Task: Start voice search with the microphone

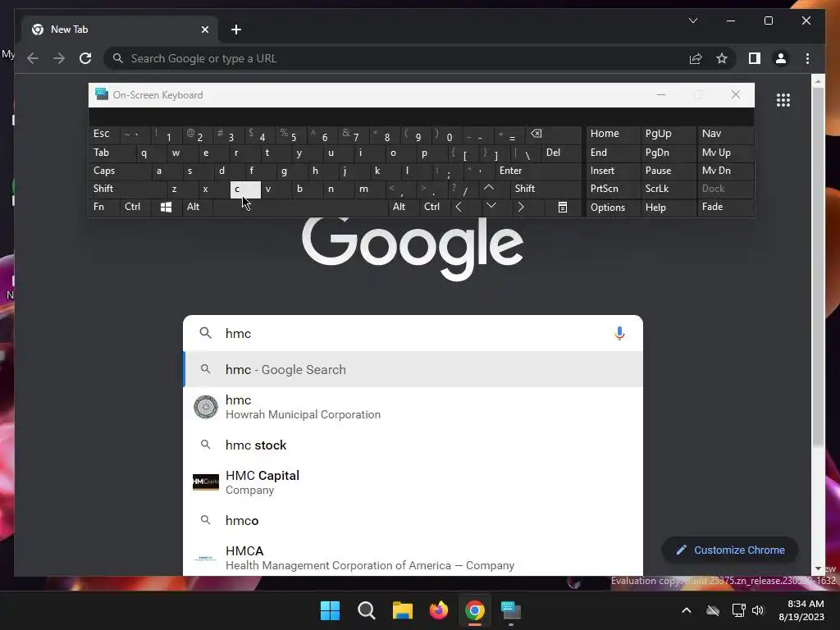Action: 619,333
